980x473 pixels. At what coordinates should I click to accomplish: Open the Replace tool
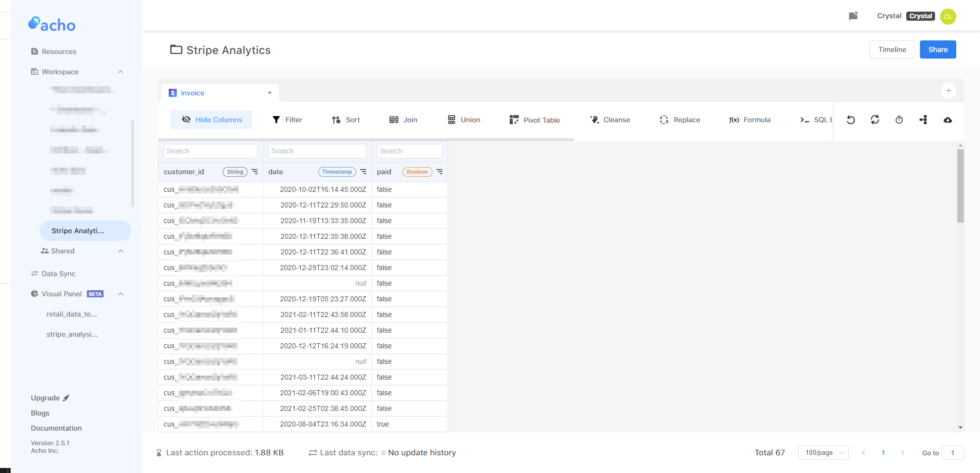[x=679, y=120]
